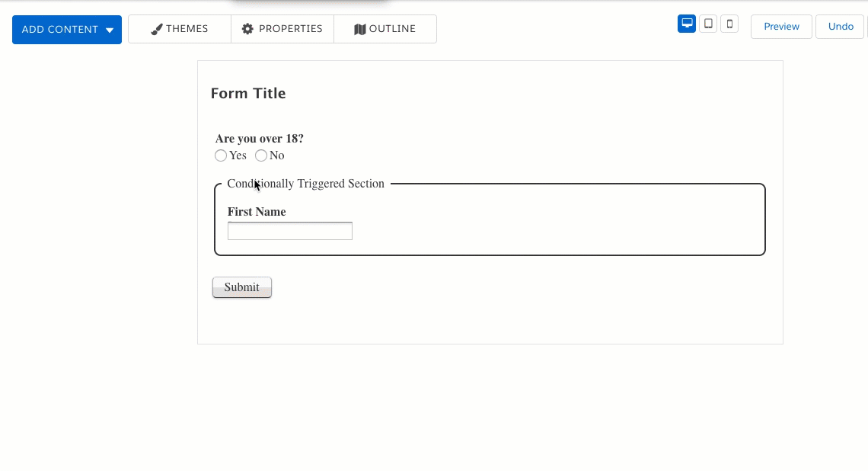This screenshot has width=868, height=471.
Task: Select the Form Title heading
Action: 248,94
